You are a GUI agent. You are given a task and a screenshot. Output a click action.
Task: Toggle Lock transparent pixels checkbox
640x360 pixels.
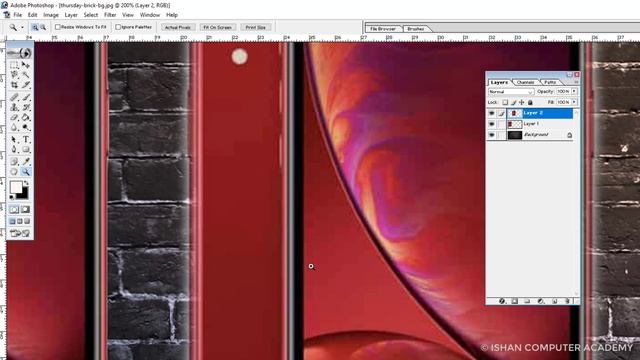[x=505, y=102]
